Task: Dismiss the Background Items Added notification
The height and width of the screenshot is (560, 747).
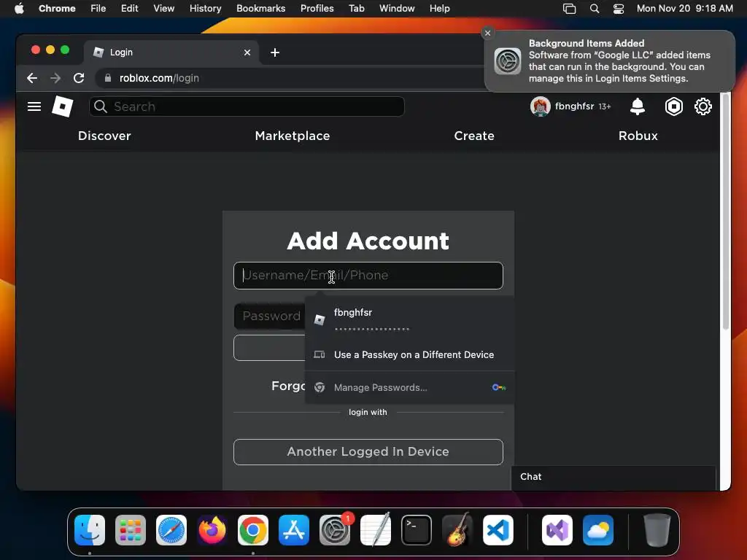Action: click(x=487, y=33)
